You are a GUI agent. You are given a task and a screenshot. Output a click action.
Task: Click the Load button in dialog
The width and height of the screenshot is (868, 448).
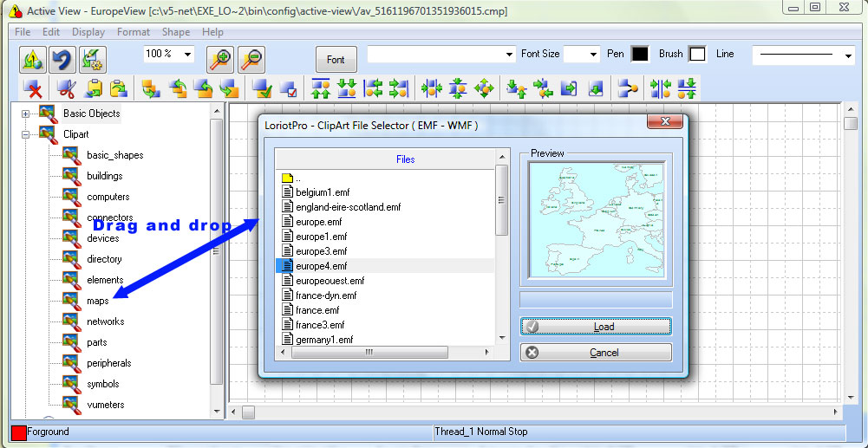point(597,327)
